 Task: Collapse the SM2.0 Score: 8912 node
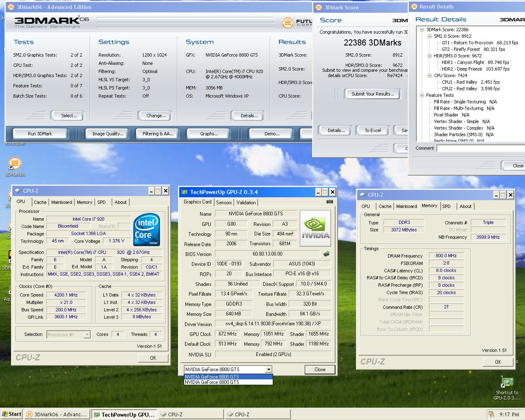429,36
